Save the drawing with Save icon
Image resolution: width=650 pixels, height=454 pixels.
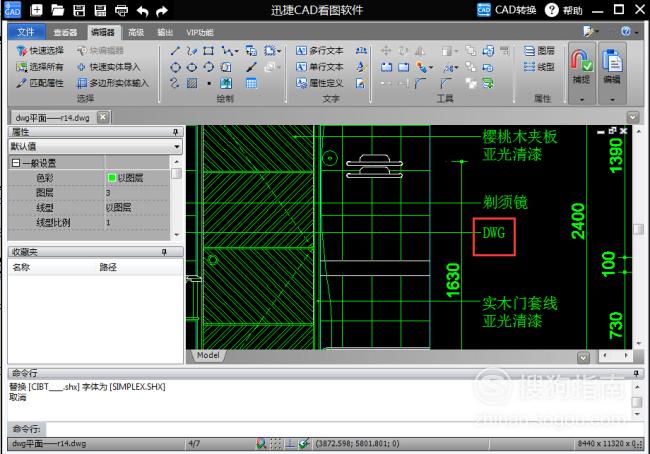(x=79, y=10)
